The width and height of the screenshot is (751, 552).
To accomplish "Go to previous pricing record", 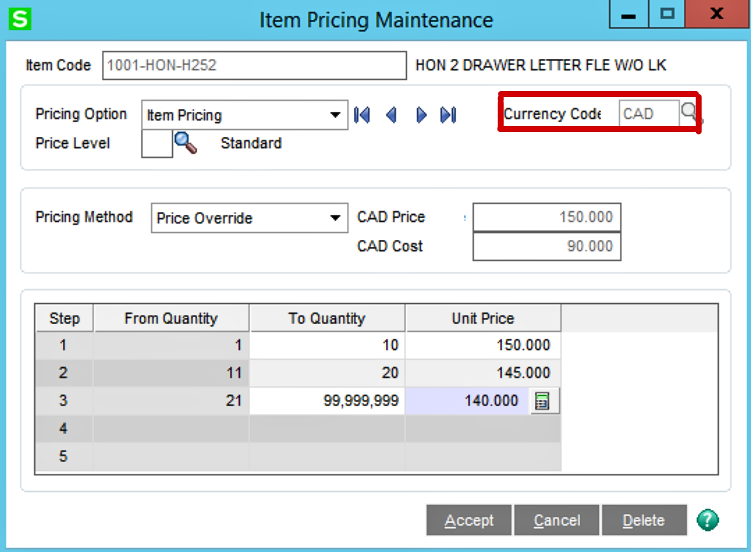I will point(391,115).
